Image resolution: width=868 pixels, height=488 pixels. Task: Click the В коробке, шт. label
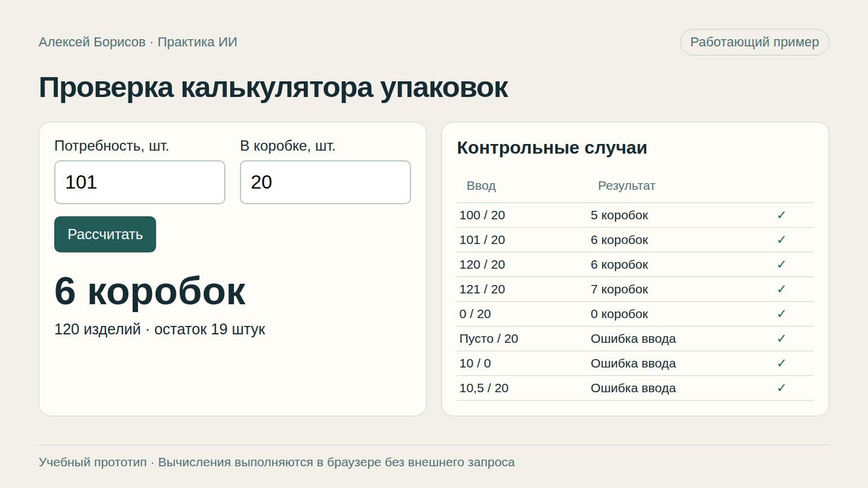coord(288,146)
